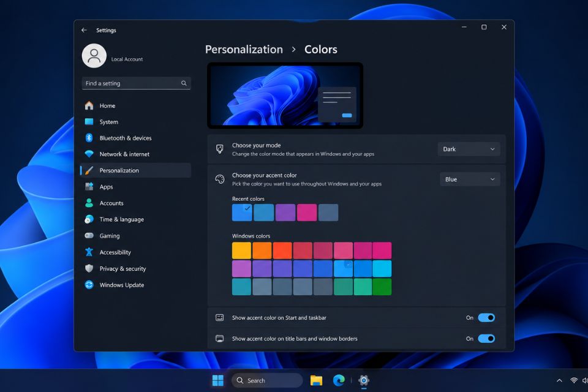Select the checked blue recent color
The image size is (588, 392).
click(x=242, y=213)
